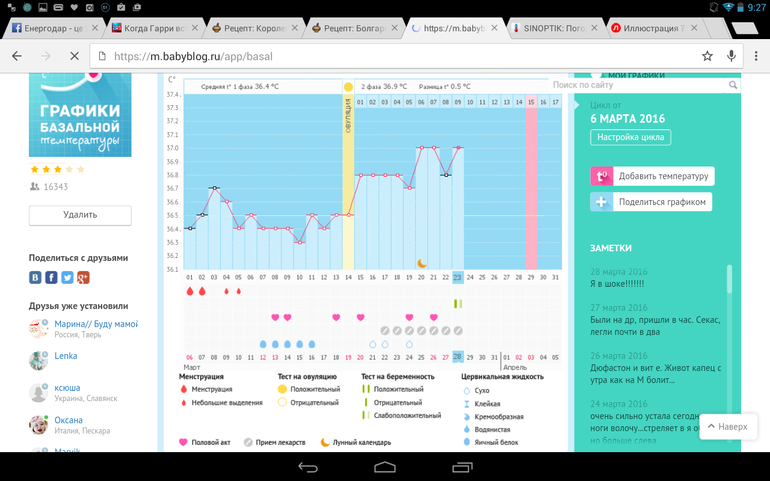The image size is (770, 481).
Task: Share via the Twitter icon
Action: pos(67,277)
